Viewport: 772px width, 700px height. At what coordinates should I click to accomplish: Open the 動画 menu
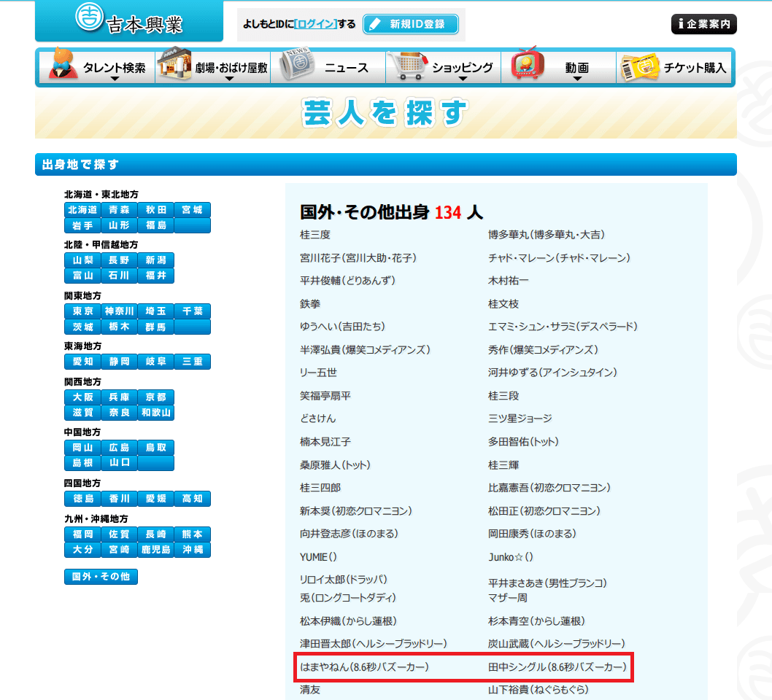(x=558, y=67)
